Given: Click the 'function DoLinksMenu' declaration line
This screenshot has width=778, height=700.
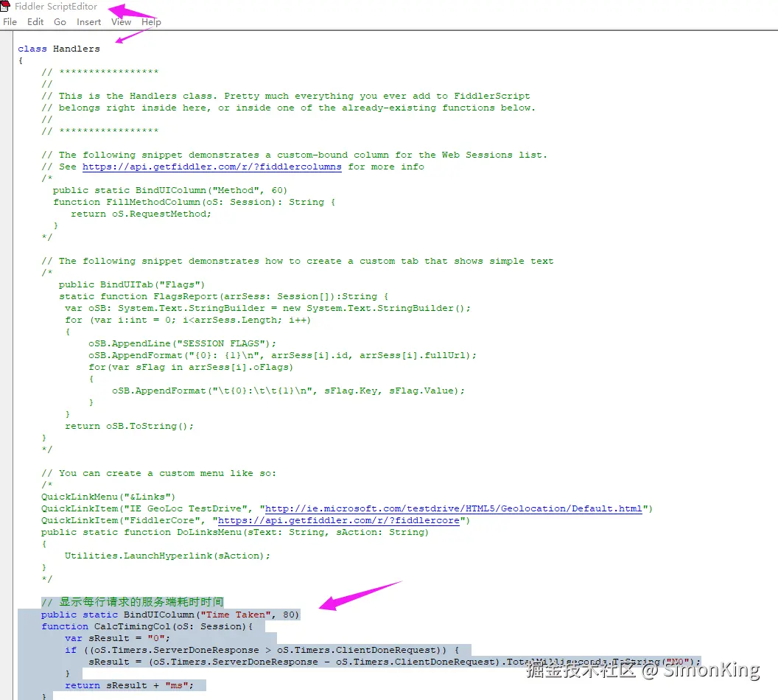Looking at the screenshot, I should [x=235, y=532].
